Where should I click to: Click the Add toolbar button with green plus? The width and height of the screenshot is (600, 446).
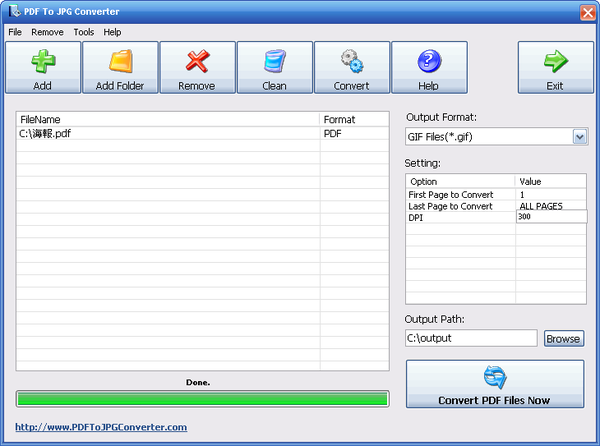43,67
